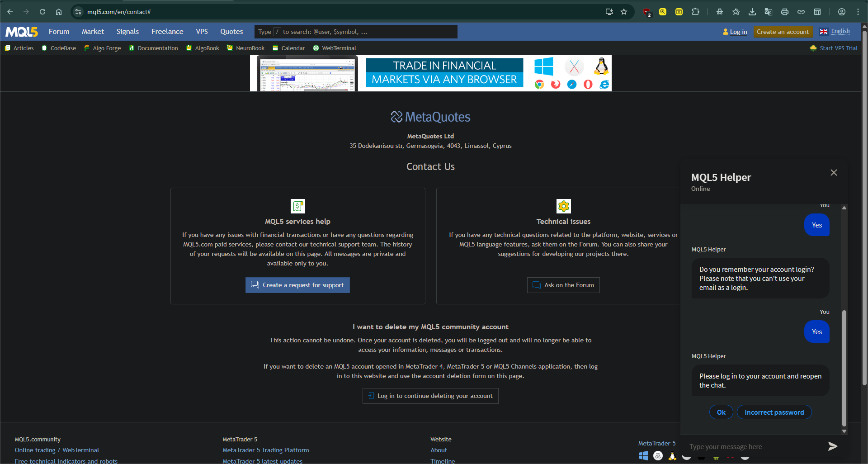This screenshot has width=868, height=464.
Task: Click Windows download icon in footer
Action: click(643, 456)
